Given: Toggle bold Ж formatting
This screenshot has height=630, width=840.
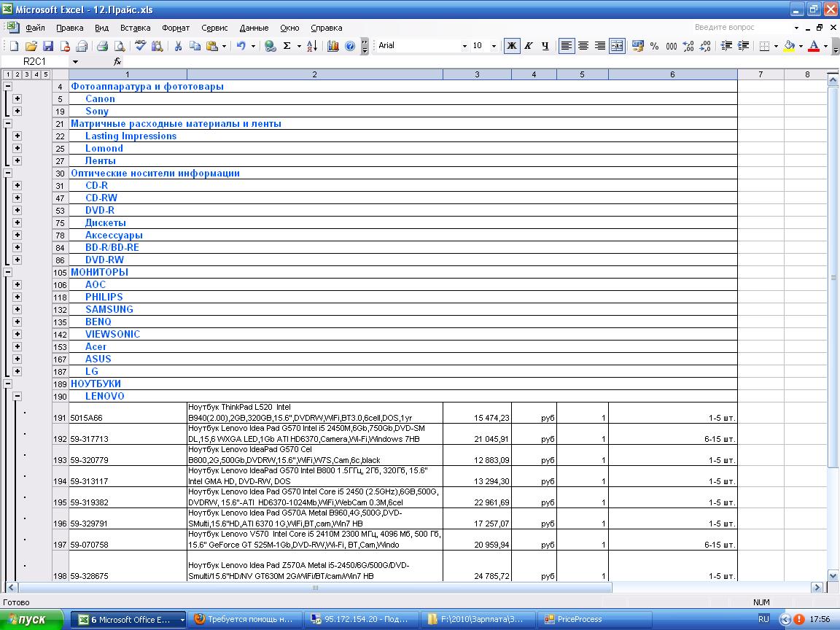Looking at the screenshot, I should [x=512, y=46].
